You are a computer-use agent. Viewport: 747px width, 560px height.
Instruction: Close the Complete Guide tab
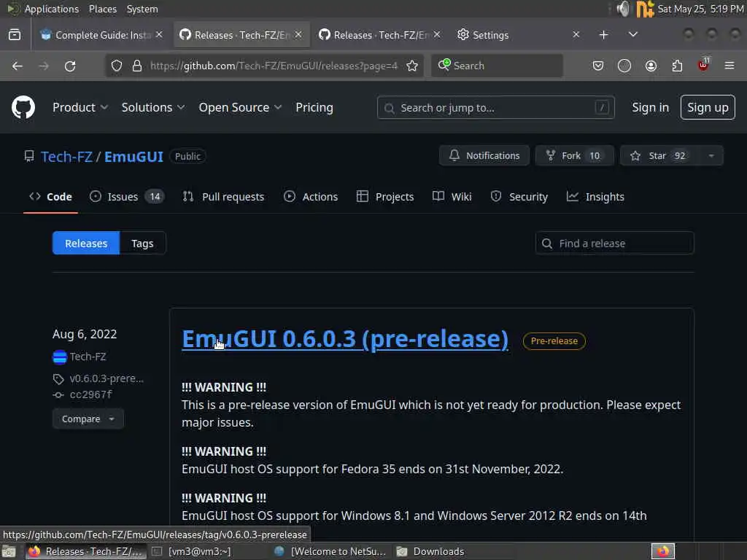[159, 35]
